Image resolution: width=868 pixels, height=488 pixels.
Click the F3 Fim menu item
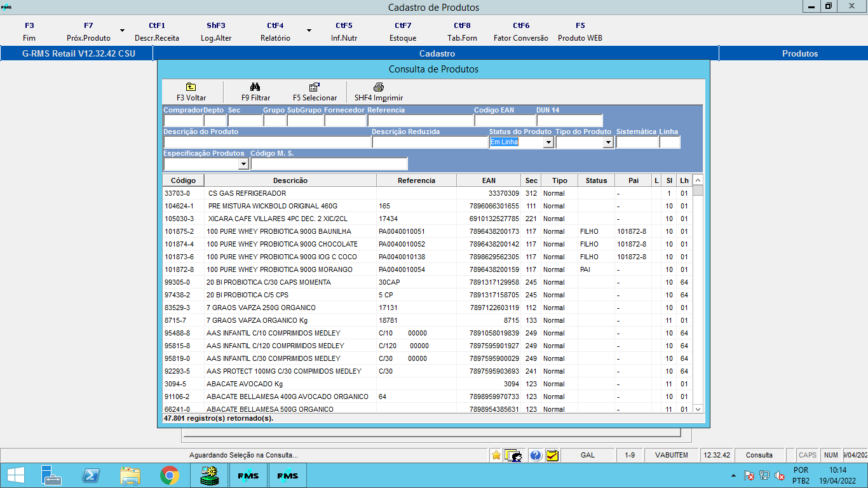point(29,32)
